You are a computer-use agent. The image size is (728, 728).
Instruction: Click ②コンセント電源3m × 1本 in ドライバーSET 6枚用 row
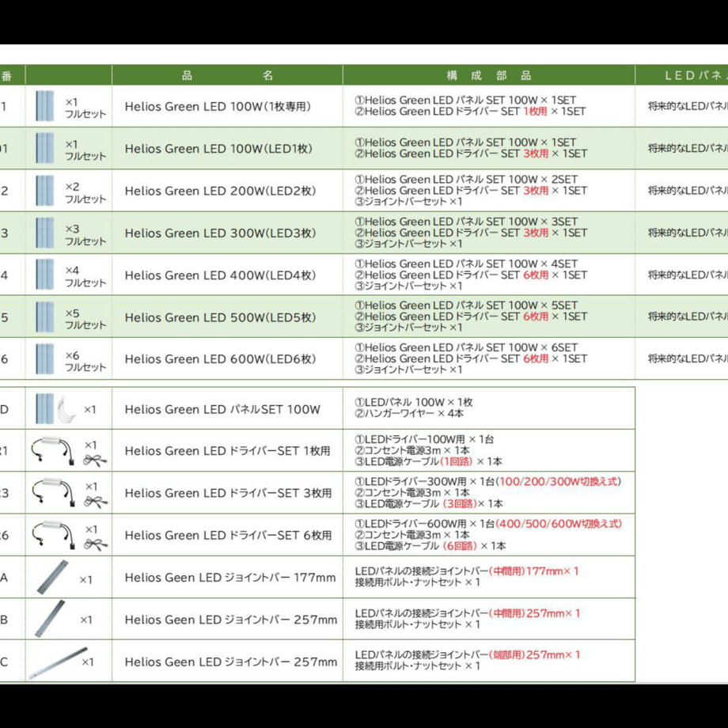412,535
